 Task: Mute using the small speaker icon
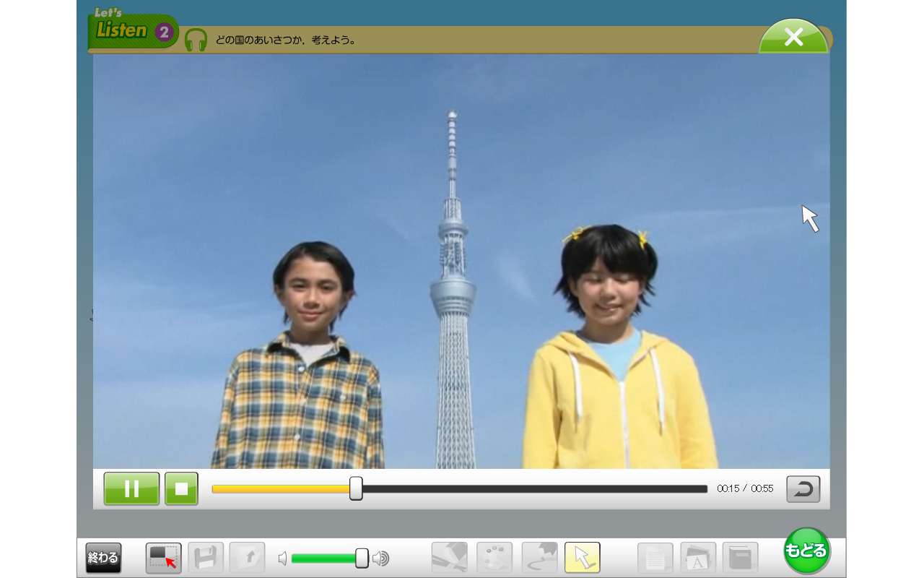tap(282, 558)
